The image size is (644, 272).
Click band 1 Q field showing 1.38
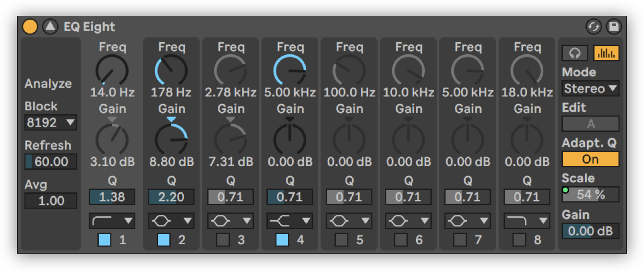tap(112, 197)
